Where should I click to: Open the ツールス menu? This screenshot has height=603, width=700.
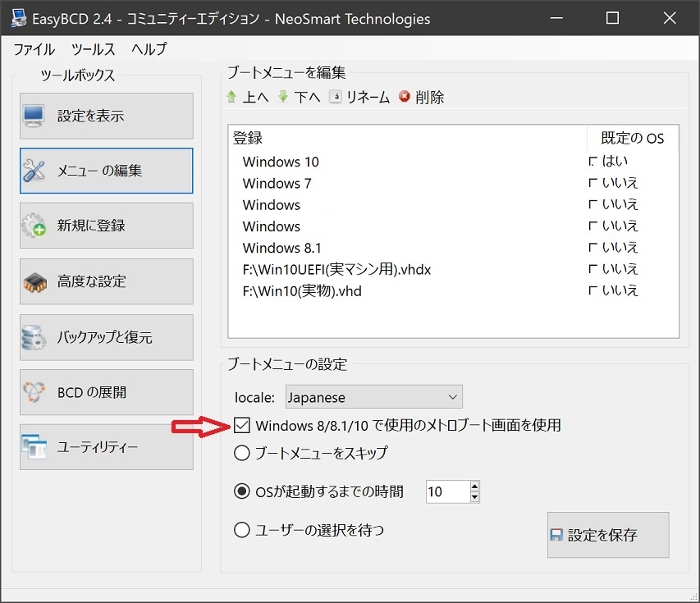(94, 49)
